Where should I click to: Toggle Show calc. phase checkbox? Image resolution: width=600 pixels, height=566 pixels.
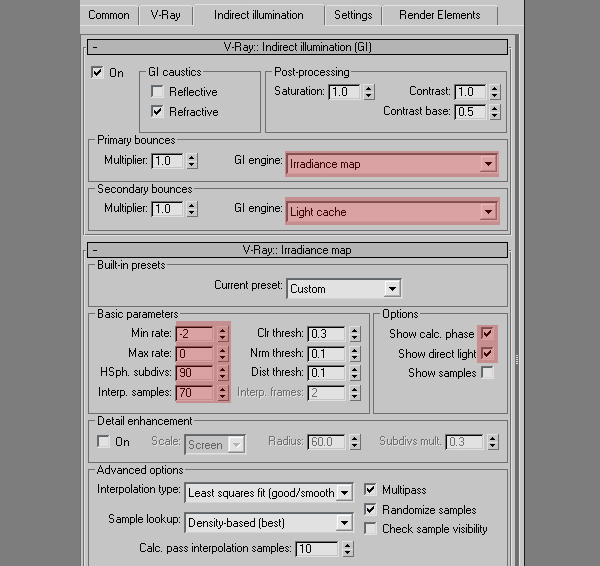[487, 334]
